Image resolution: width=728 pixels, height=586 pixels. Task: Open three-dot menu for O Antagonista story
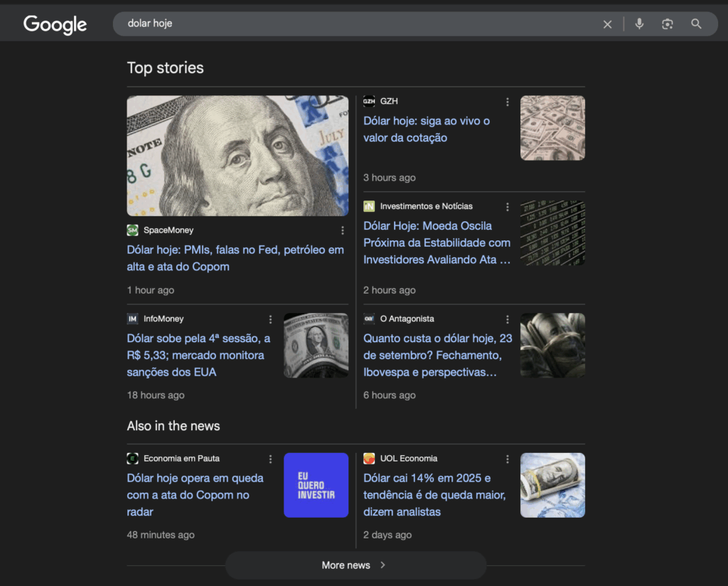(507, 319)
